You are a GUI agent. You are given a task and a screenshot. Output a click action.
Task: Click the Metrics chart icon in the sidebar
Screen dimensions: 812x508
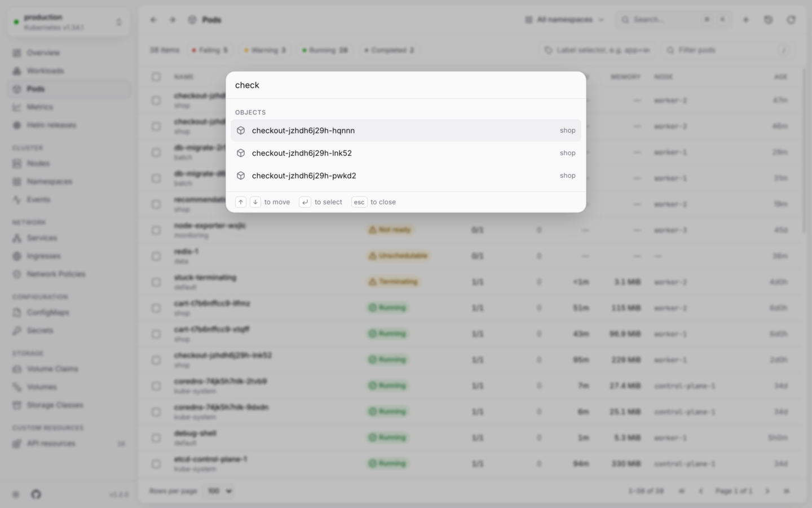(17, 107)
